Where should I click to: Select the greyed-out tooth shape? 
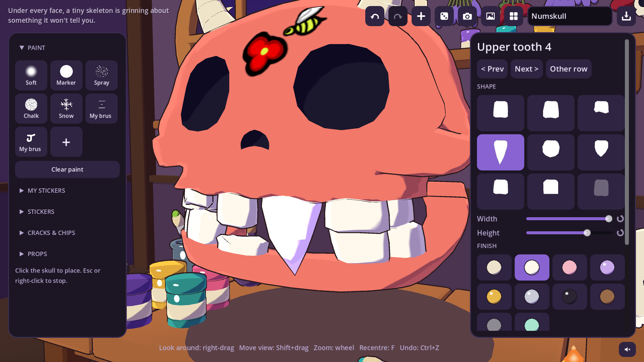[601, 192]
